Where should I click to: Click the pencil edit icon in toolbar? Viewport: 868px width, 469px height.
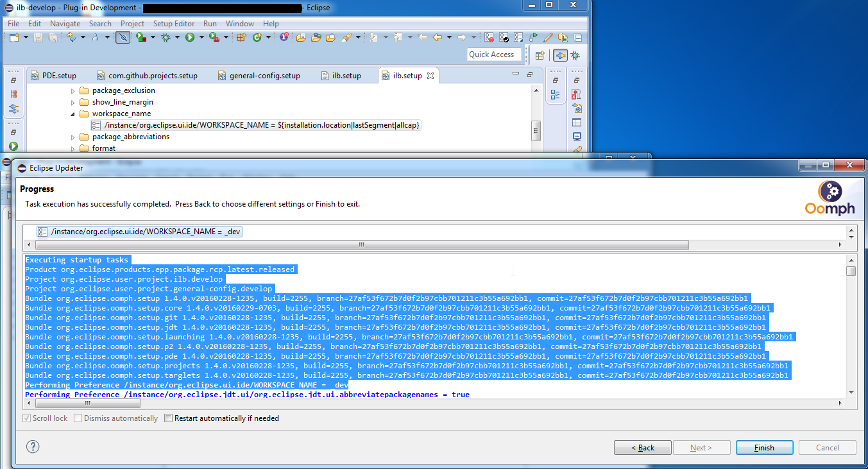click(x=548, y=37)
